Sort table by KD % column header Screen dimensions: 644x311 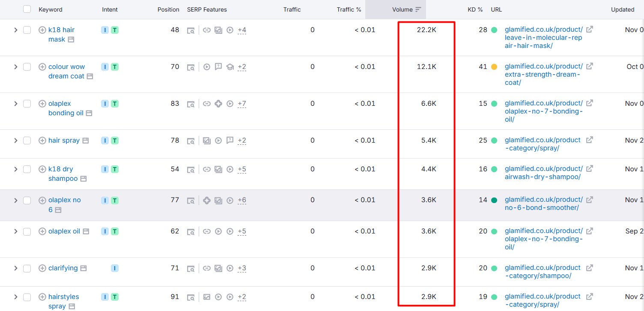click(x=475, y=9)
